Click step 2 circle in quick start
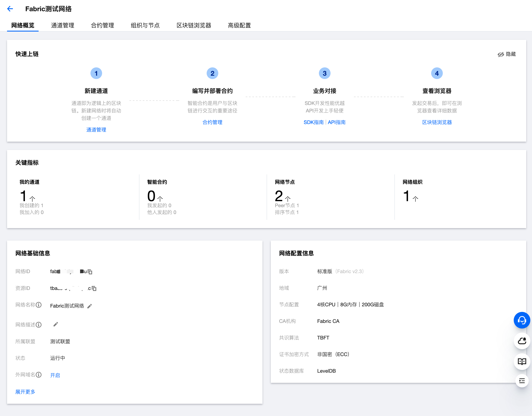532x416 pixels. pyautogui.click(x=212, y=73)
